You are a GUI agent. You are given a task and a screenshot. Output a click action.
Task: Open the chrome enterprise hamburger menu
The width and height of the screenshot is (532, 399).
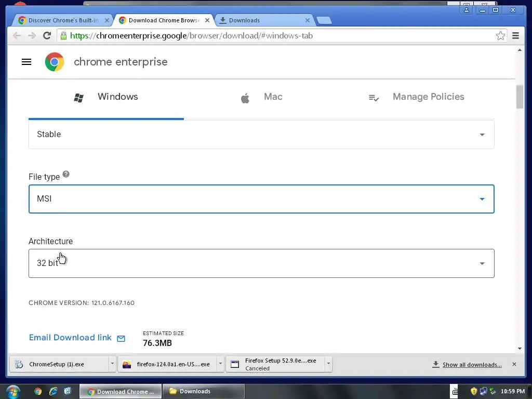point(26,62)
